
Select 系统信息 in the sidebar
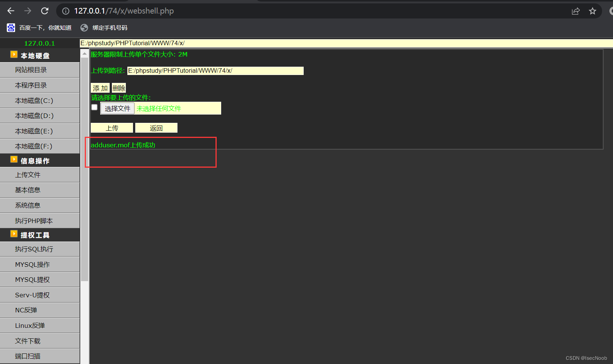click(x=40, y=205)
